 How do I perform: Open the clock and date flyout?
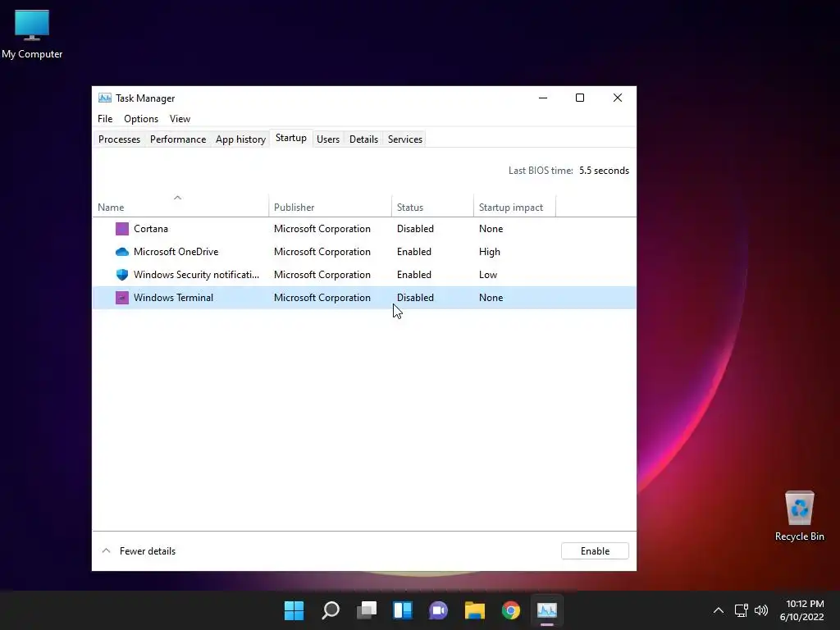[802, 610]
